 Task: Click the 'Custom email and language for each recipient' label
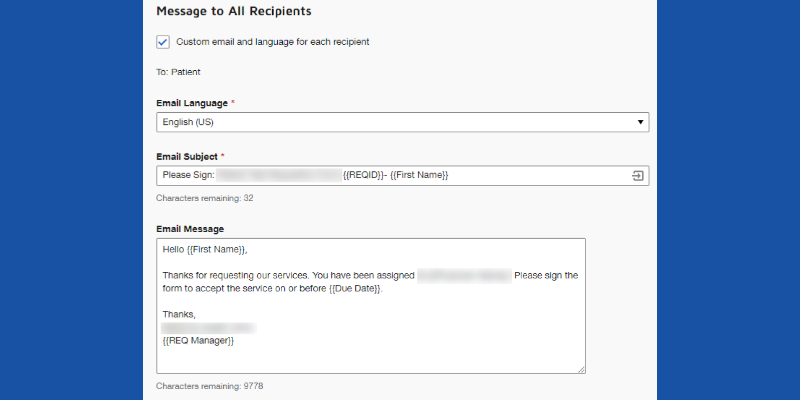click(272, 42)
